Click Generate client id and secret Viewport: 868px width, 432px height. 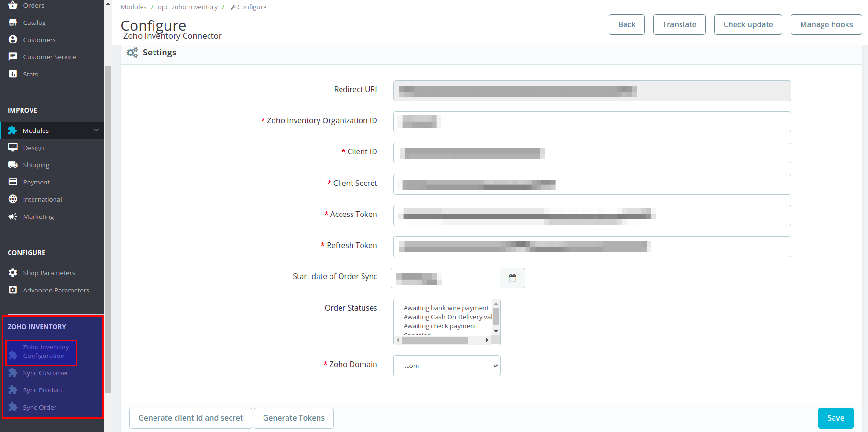190,418
